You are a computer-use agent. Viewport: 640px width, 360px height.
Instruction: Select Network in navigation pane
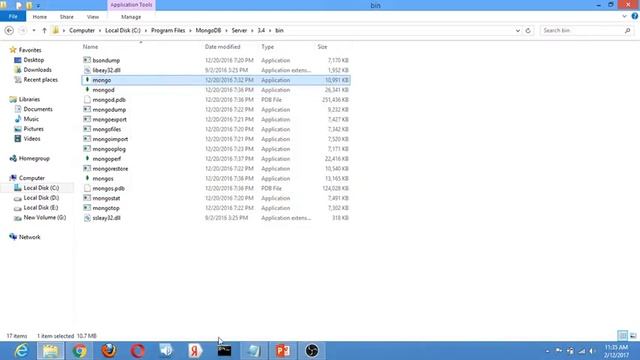tap(29, 237)
